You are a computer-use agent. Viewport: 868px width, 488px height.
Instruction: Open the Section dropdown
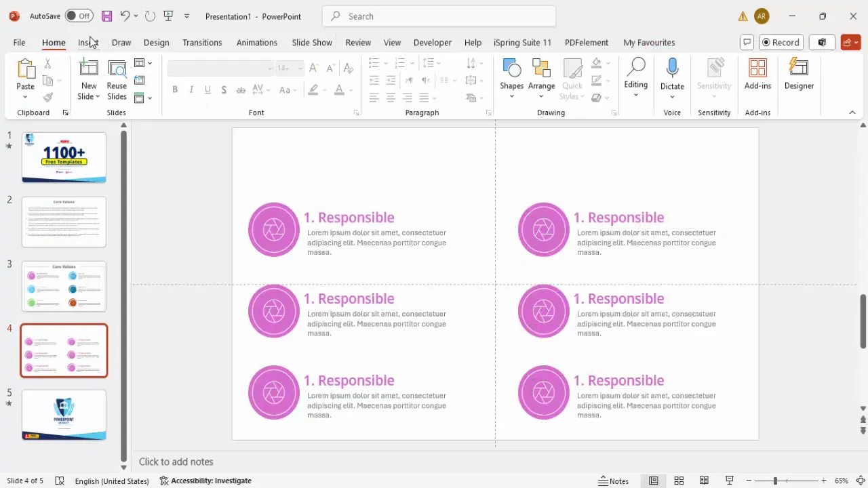coord(142,98)
